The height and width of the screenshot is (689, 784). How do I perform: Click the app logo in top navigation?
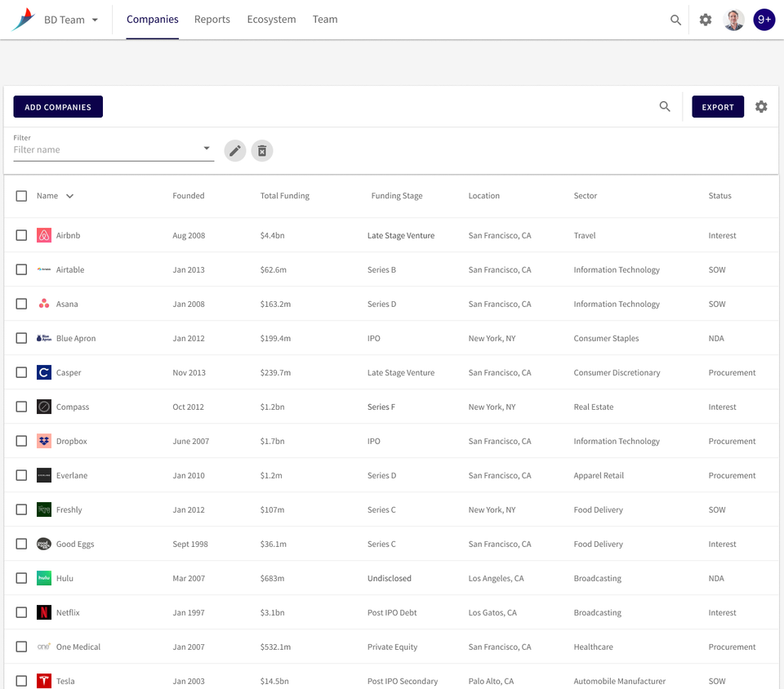coord(23,20)
